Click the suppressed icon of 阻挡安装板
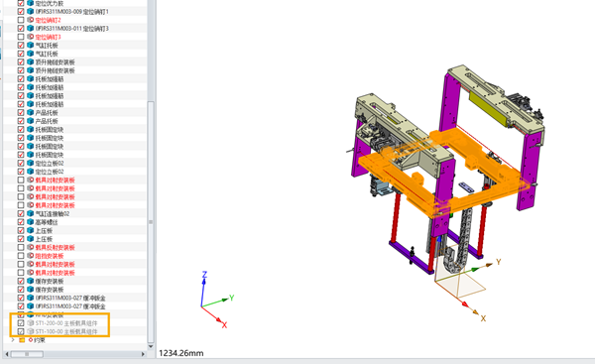Screen dimensions: 595x364 31,256
